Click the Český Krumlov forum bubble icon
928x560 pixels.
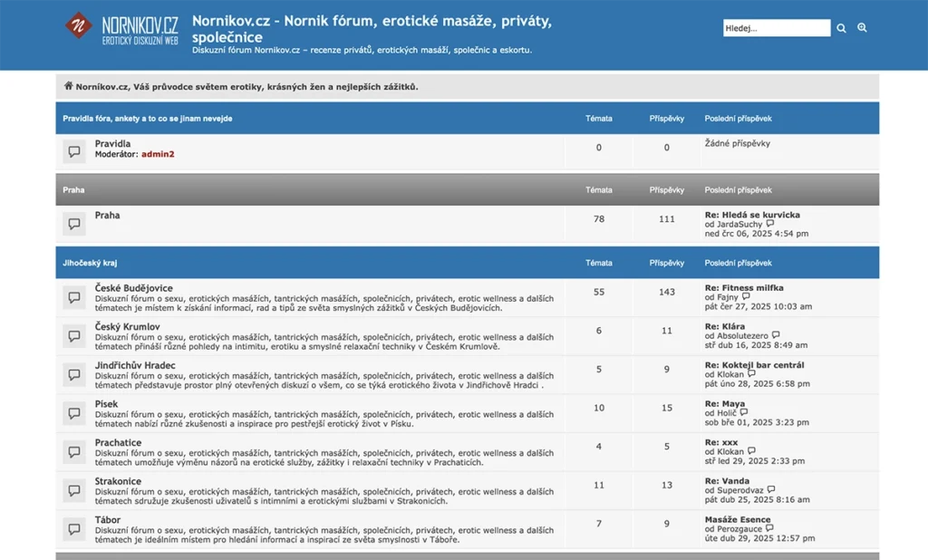click(x=74, y=336)
